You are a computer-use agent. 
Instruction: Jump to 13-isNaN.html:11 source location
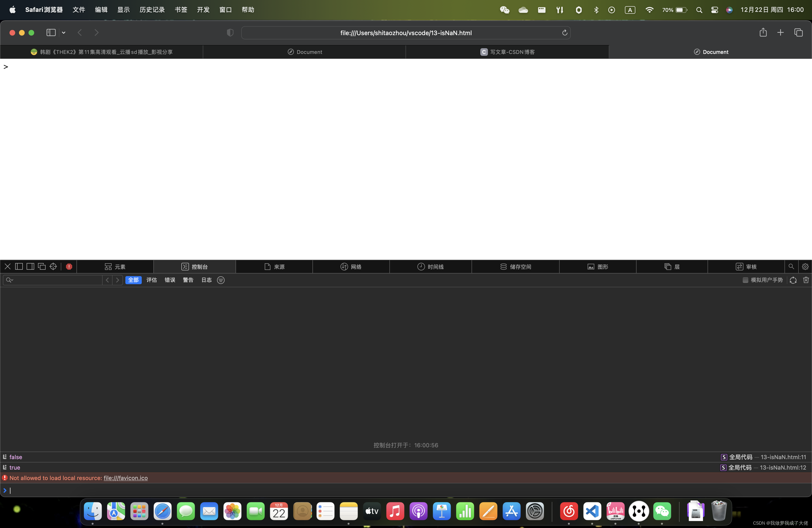click(783, 457)
